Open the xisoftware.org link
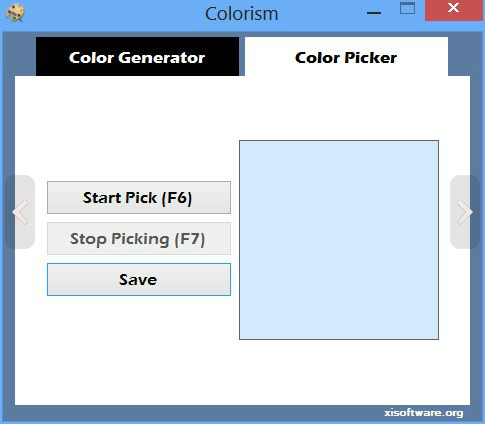Screen dimensions: 485x424 pos(424,413)
